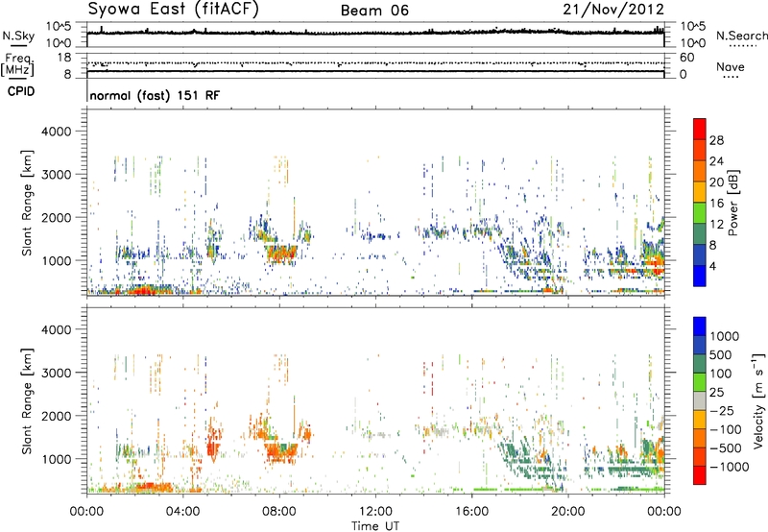Select the '24' tick on the Power scale
The image size is (768, 532).
tap(716, 161)
